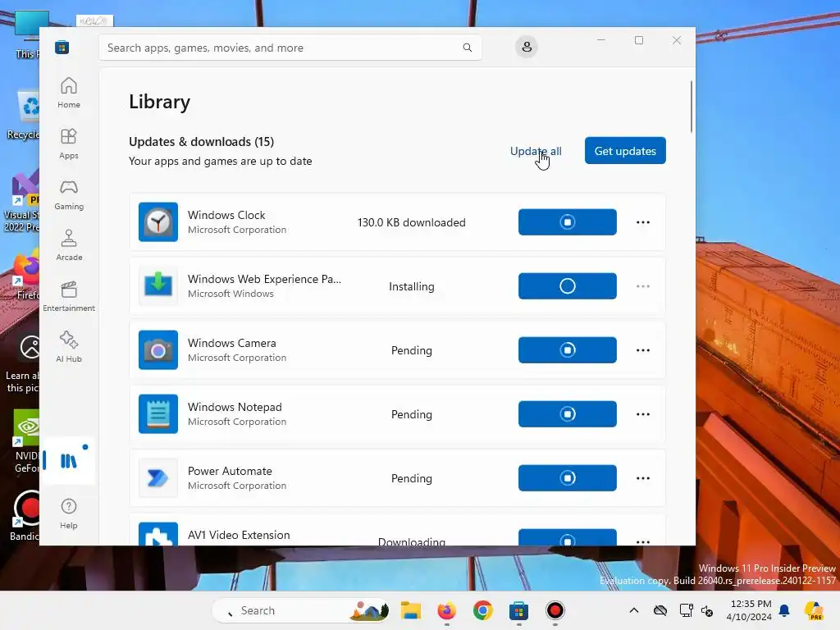Open more options for Windows Clock
The width and height of the screenshot is (840, 630).
643,221
